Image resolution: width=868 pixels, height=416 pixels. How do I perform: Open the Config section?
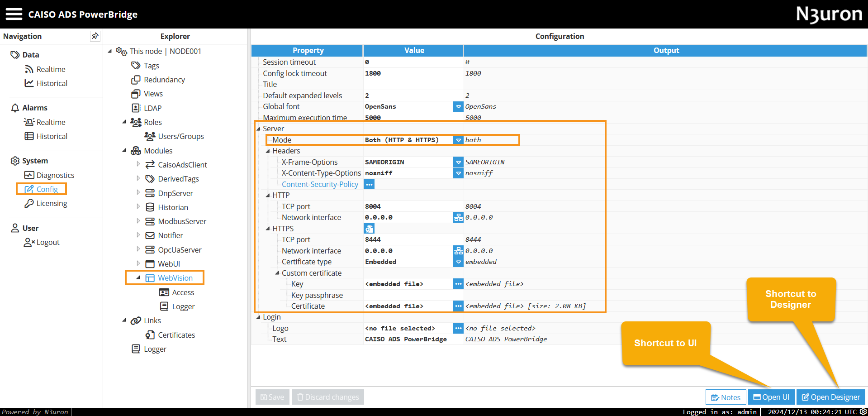click(x=41, y=189)
